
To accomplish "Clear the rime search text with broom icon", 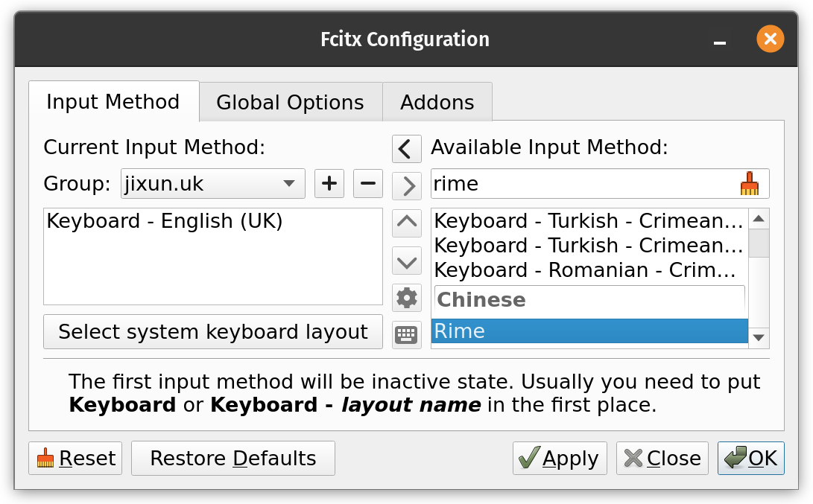I will [749, 184].
